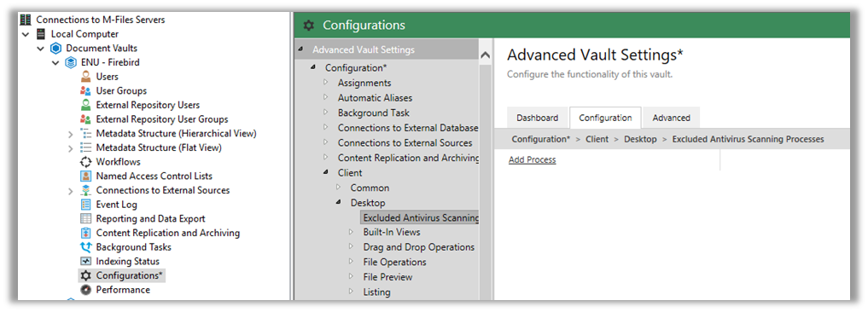Click the External Repository Users icon
Image resolution: width=868 pixels, height=312 pixels.
pos(86,105)
